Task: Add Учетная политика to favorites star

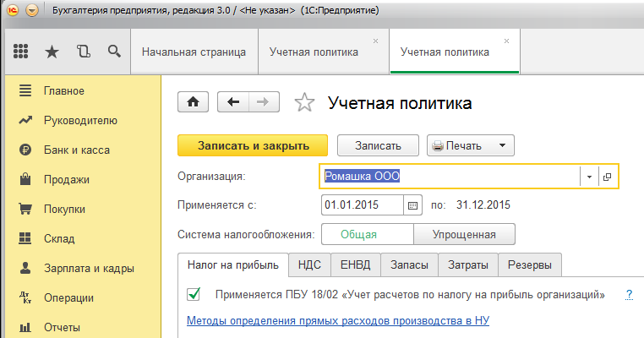Action: 303,103
